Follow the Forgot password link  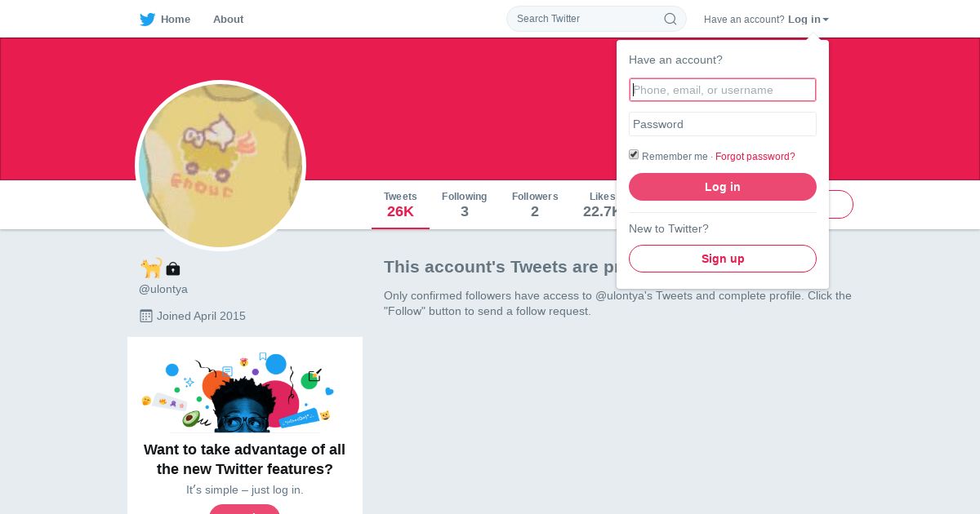755,157
